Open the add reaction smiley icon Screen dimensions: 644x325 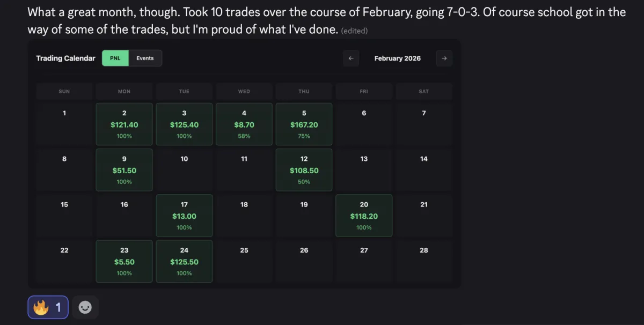(x=85, y=307)
